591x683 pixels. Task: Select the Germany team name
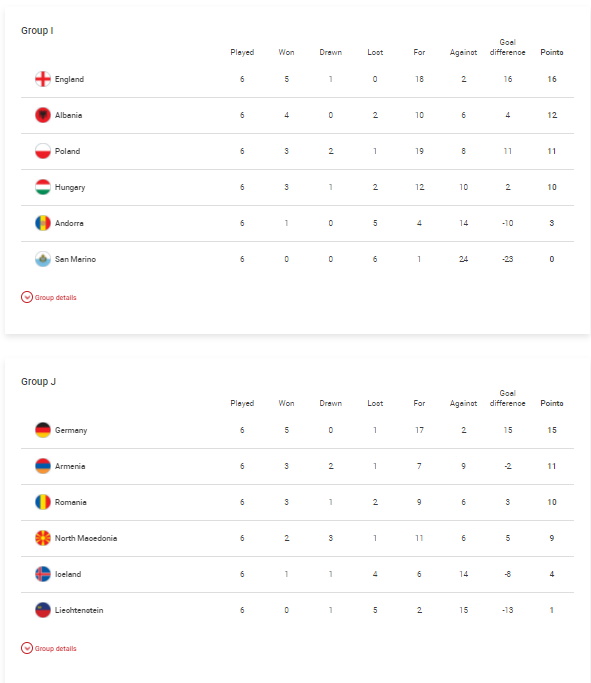(71, 430)
